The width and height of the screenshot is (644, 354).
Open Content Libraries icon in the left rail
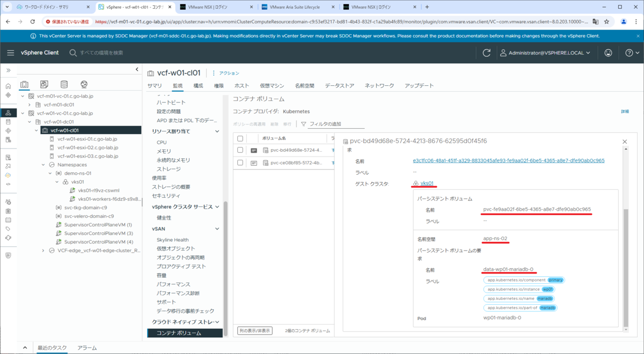(8, 122)
